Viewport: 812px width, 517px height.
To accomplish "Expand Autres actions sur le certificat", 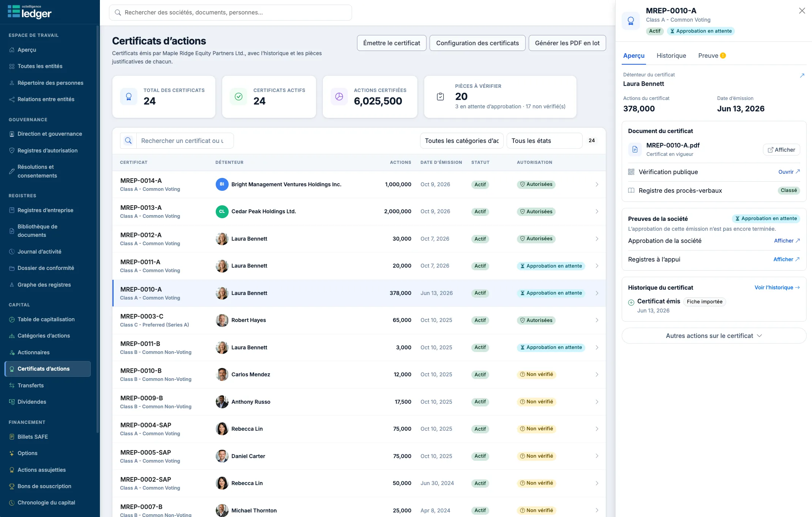I will [x=714, y=336].
